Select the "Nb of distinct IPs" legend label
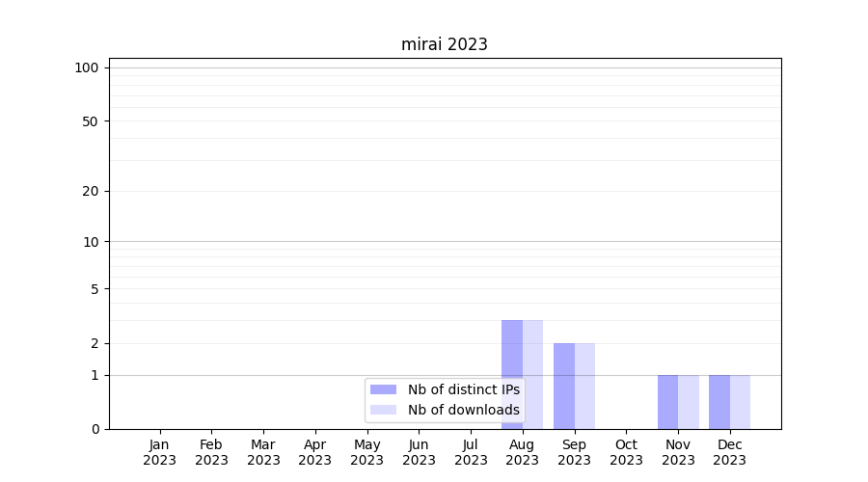The image size is (868, 482). pyautogui.click(x=463, y=389)
